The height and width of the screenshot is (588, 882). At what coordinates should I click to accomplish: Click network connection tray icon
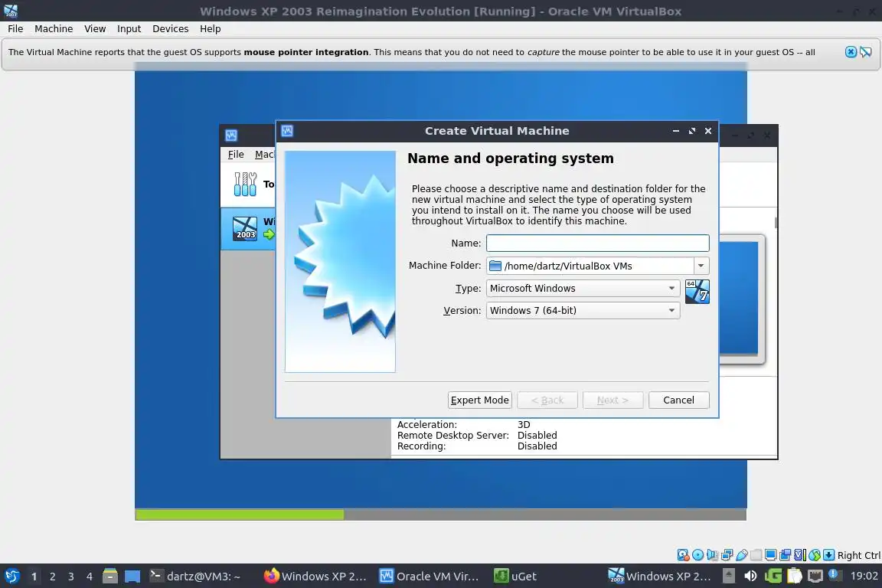pyautogui.click(x=815, y=577)
